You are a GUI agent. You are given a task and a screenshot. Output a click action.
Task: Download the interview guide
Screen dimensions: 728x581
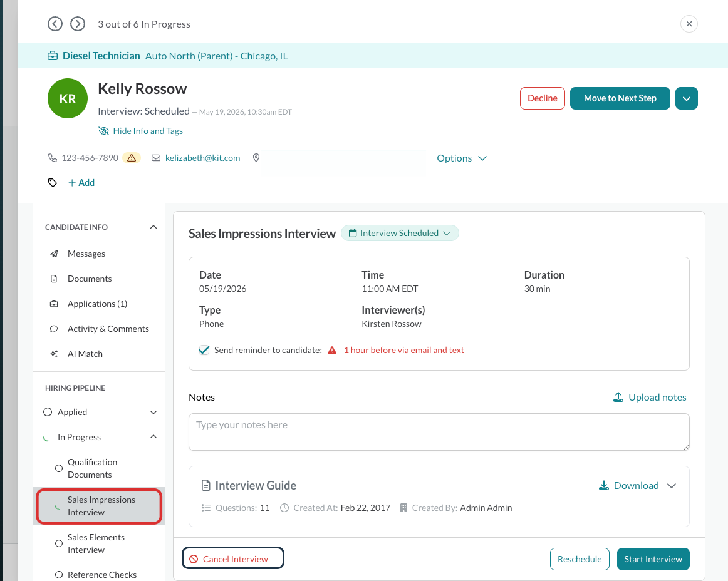click(x=630, y=485)
